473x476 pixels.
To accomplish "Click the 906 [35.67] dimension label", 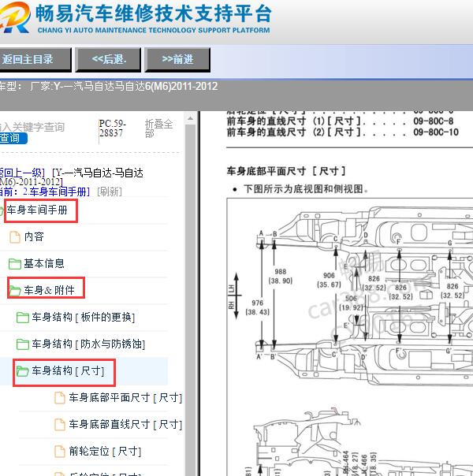I will 329,280.
